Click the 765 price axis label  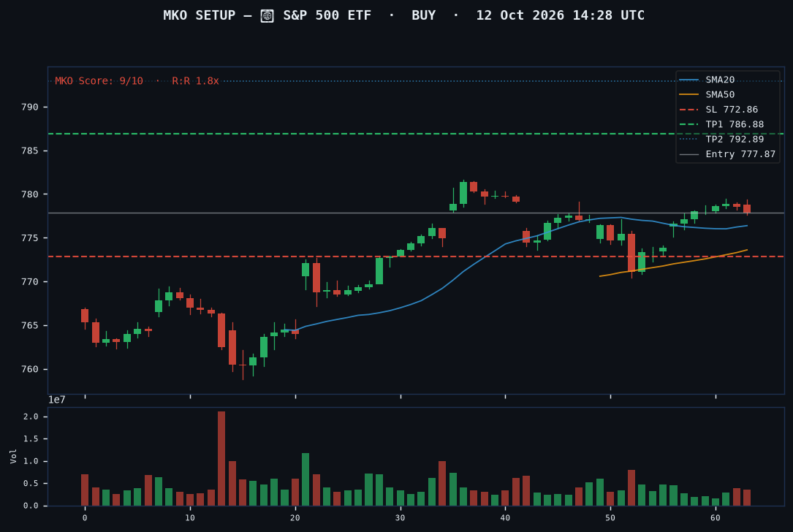[x=30, y=326]
